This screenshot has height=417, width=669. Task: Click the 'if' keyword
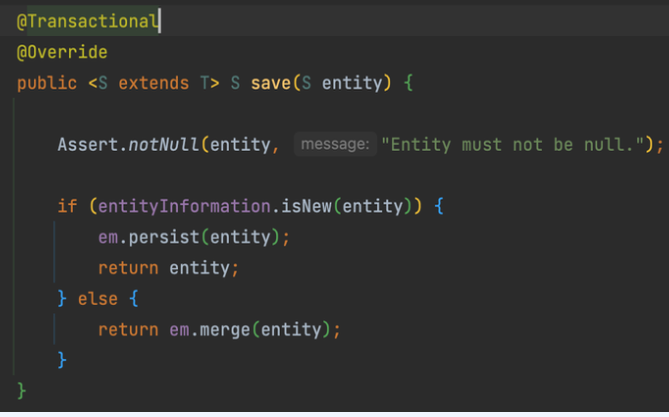(67, 207)
